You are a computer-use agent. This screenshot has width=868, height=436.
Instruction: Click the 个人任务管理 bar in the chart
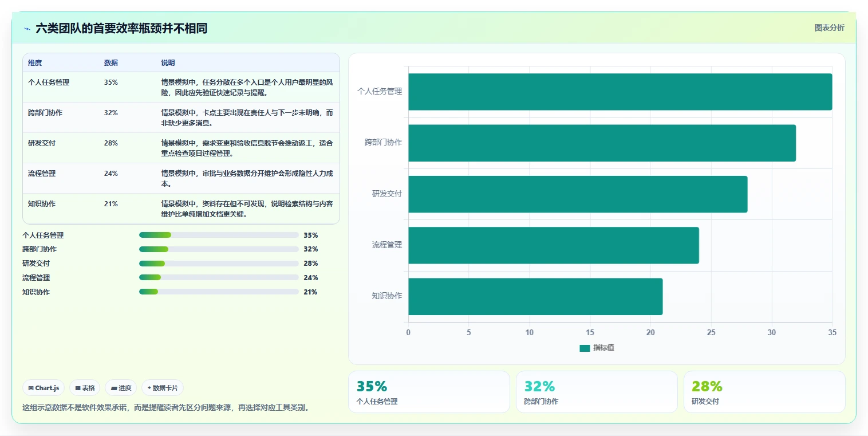[620, 92]
